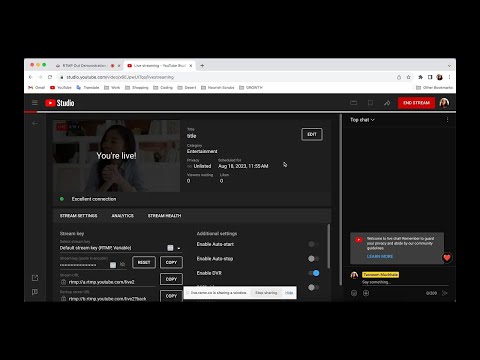Open the YouTube bookmark in bookmarks bar
480x360 pixels.
(x=61, y=88)
